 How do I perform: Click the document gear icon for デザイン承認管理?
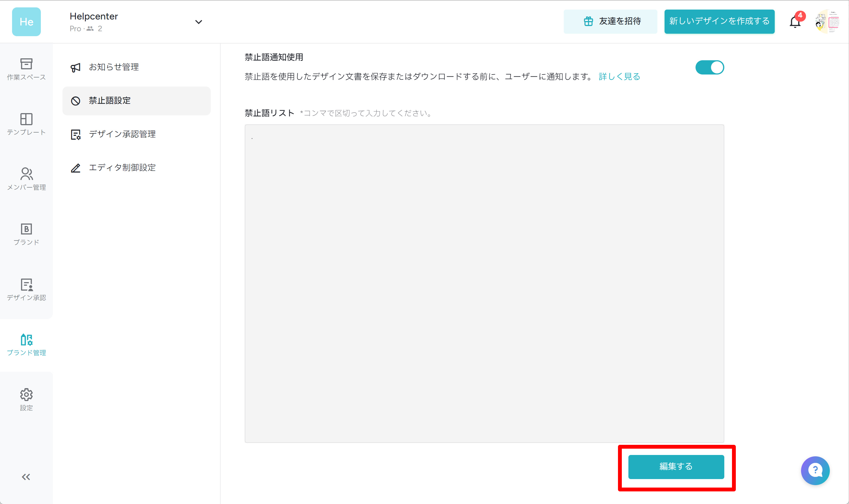point(75,134)
